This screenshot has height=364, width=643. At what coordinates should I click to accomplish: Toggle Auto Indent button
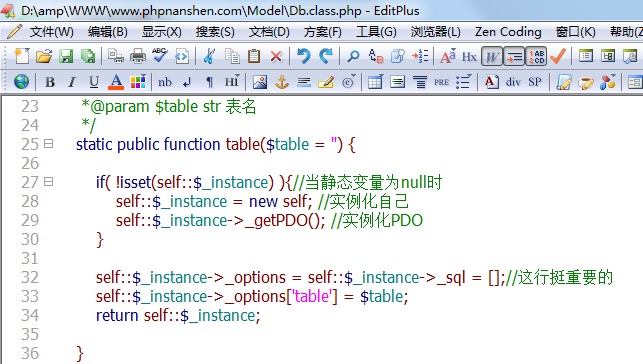point(514,56)
